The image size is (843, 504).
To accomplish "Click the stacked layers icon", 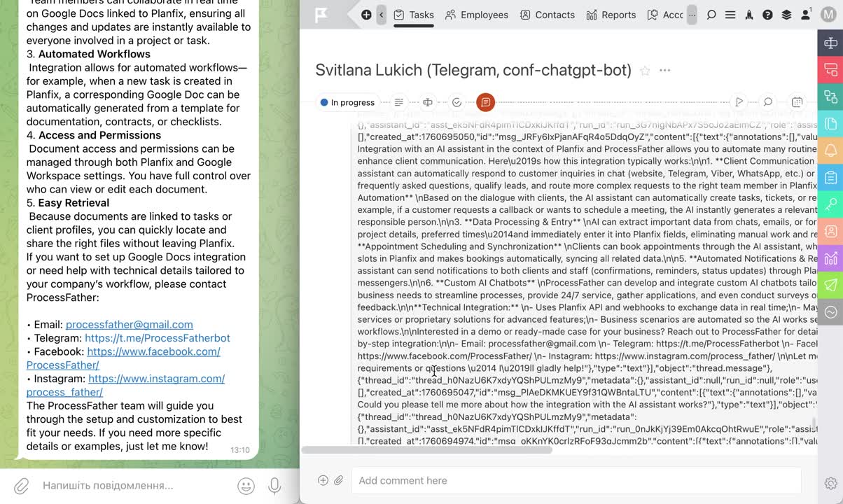I will (x=786, y=15).
